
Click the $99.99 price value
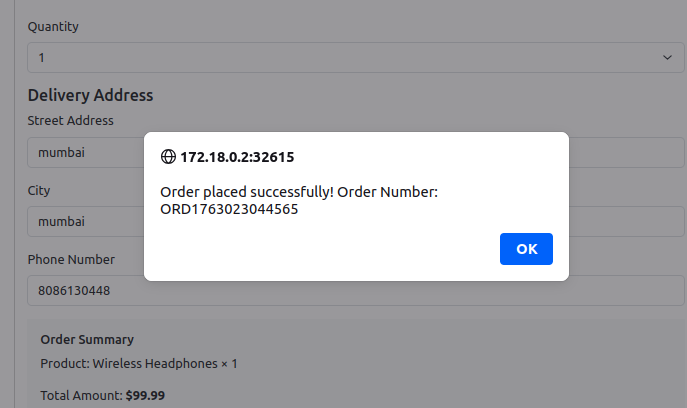point(146,396)
